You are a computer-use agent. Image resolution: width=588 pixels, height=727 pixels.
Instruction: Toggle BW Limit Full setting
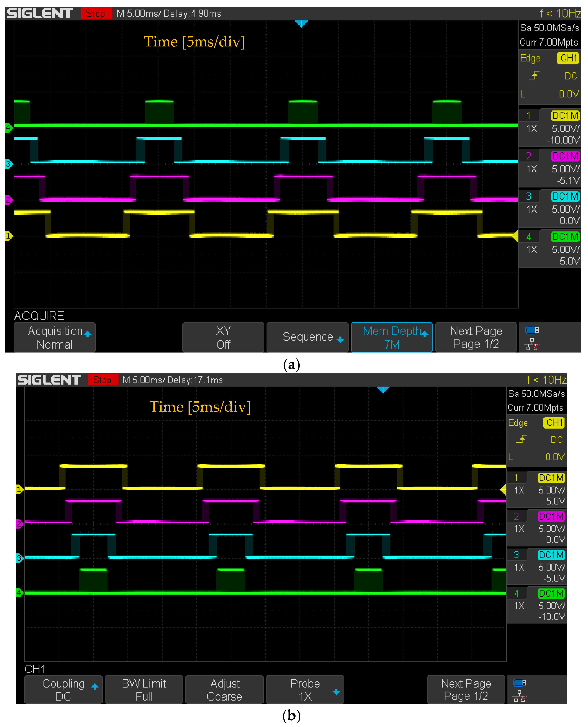[x=144, y=690]
